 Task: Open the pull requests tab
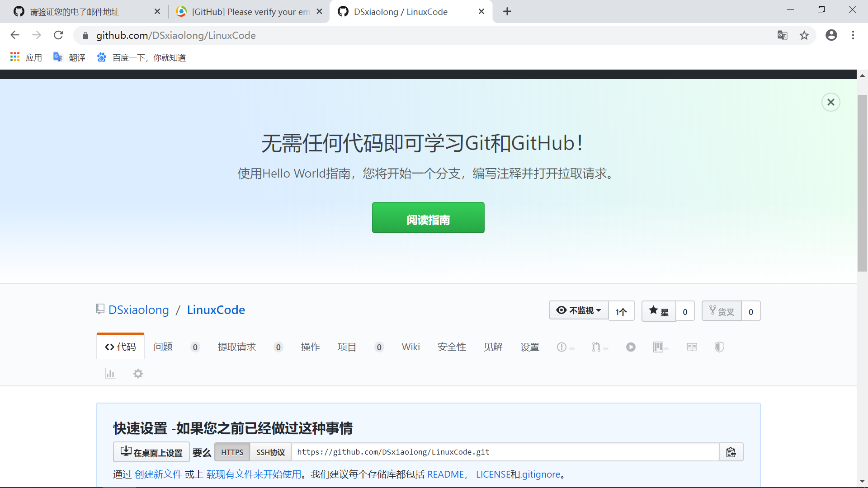[x=236, y=347]
